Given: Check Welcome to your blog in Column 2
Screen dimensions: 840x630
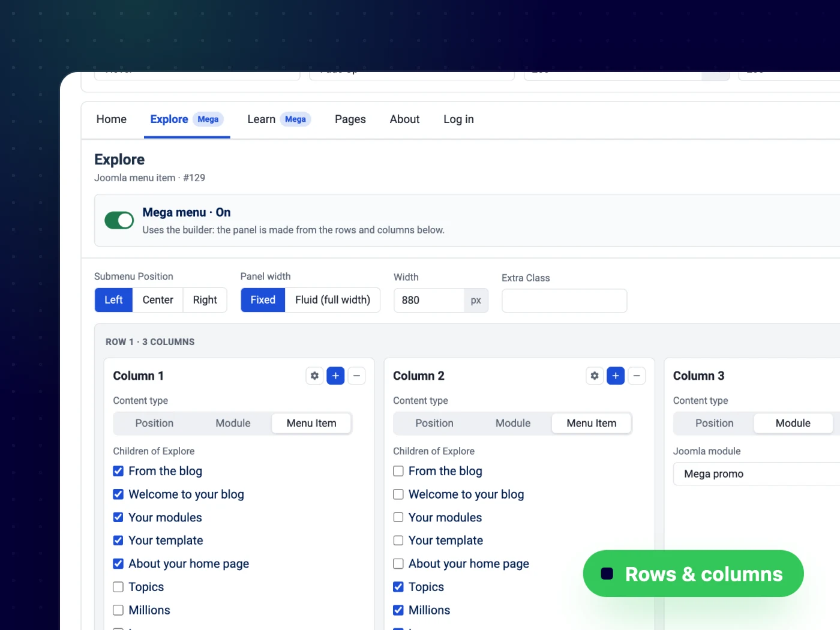Looking at the screenshot, I should (x=398, y=494).
